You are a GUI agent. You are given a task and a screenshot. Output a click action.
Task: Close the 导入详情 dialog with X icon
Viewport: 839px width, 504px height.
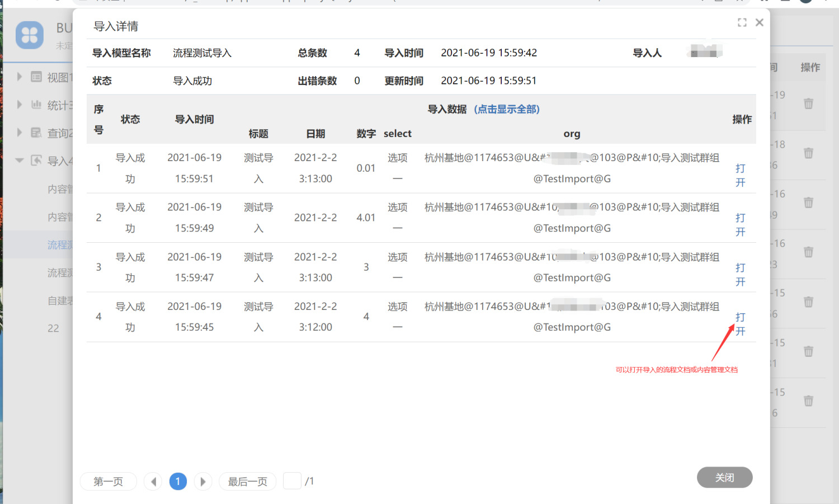tap(759, 22)
